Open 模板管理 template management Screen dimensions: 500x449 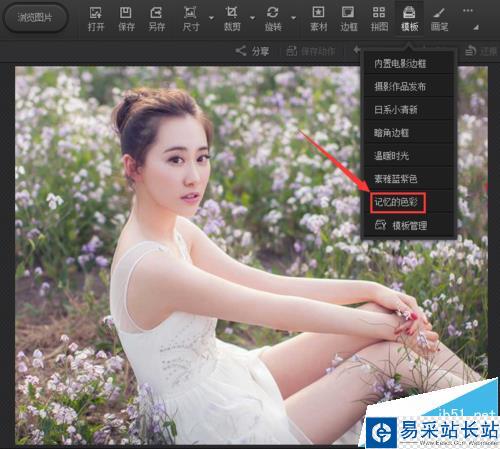[408, 225]
